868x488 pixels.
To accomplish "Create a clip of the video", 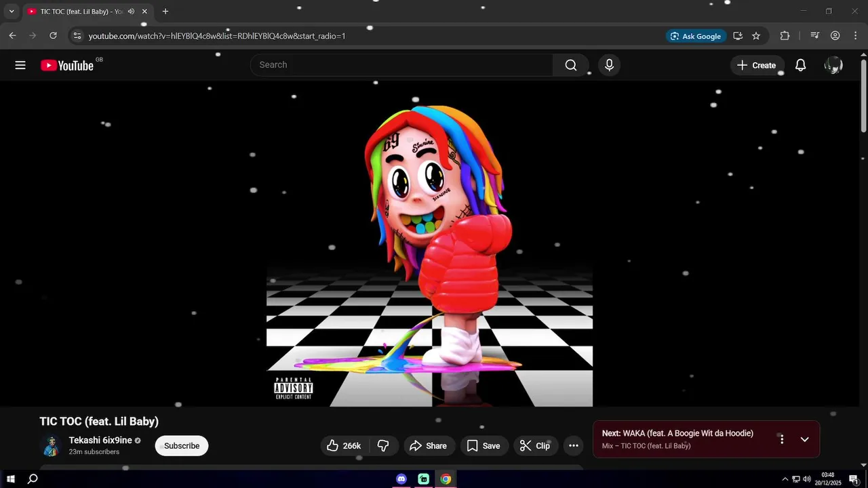I will pos(535,445).
